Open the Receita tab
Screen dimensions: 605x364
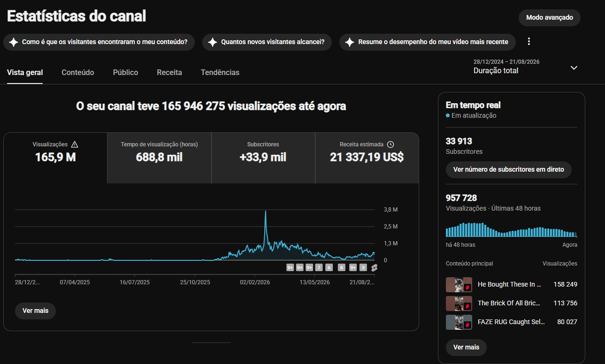pos(169,73)
